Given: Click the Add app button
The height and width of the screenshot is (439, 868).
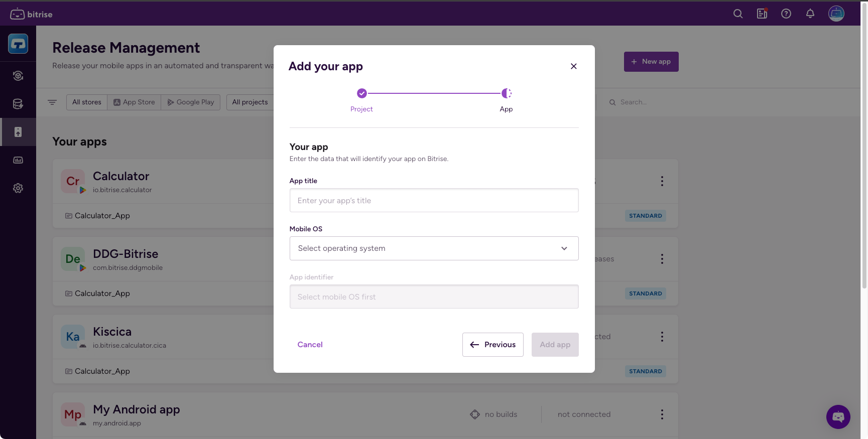Looking at the screenshot, I should click(x=555, y=345).
